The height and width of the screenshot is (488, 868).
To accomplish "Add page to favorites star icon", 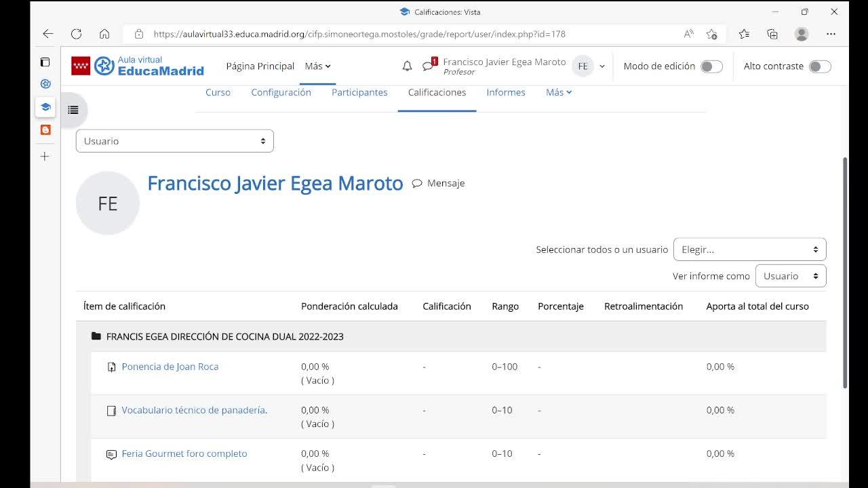I will click(711, 34).
